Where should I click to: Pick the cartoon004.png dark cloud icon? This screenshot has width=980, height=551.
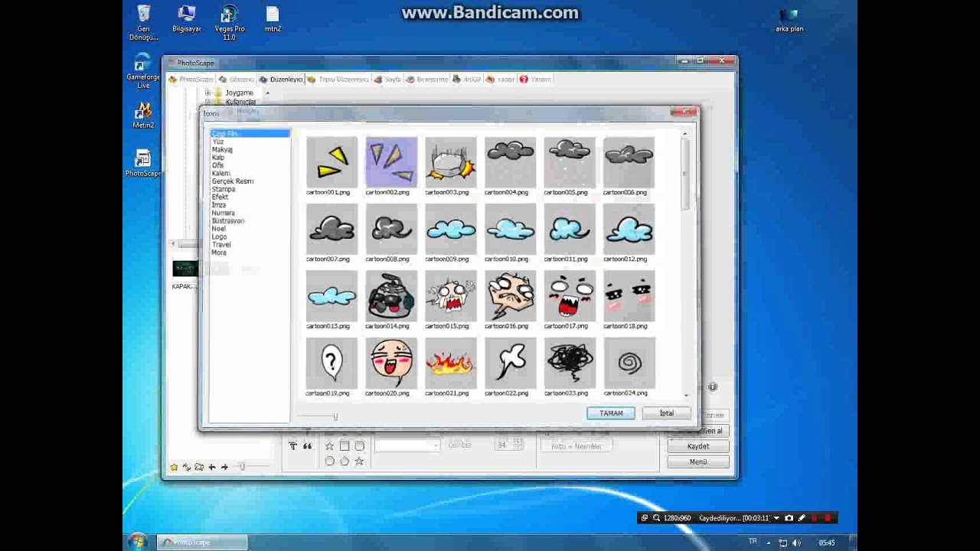pyautogui.click(x=510, y=162)
